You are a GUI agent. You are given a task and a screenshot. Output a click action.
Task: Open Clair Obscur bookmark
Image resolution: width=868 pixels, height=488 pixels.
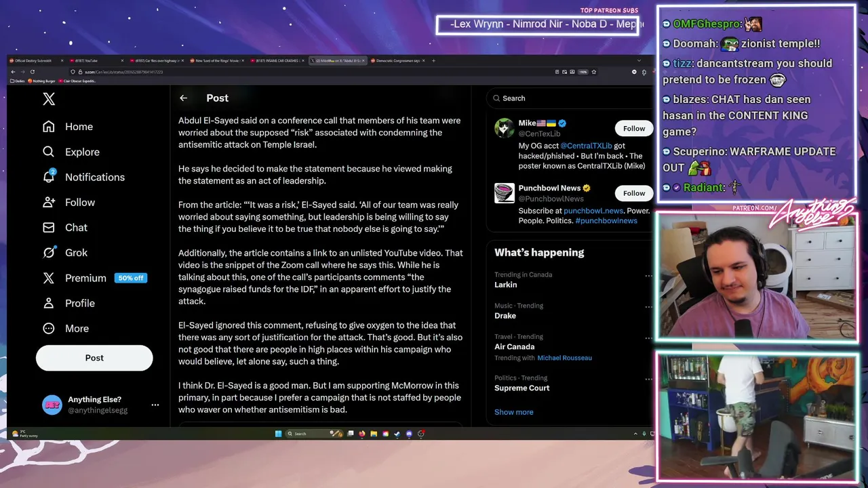(77, 81)
